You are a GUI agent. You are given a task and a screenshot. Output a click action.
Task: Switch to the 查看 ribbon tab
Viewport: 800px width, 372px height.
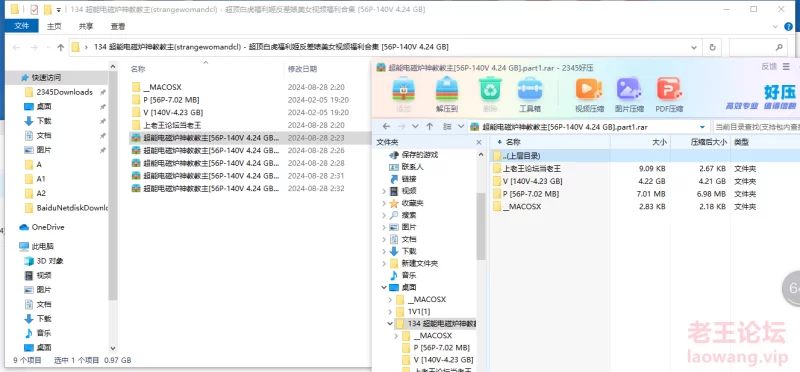coord(118,27)
